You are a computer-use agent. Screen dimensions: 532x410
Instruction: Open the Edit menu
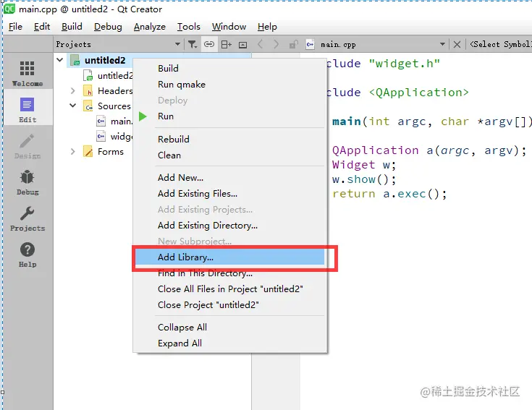pos(42,27)
